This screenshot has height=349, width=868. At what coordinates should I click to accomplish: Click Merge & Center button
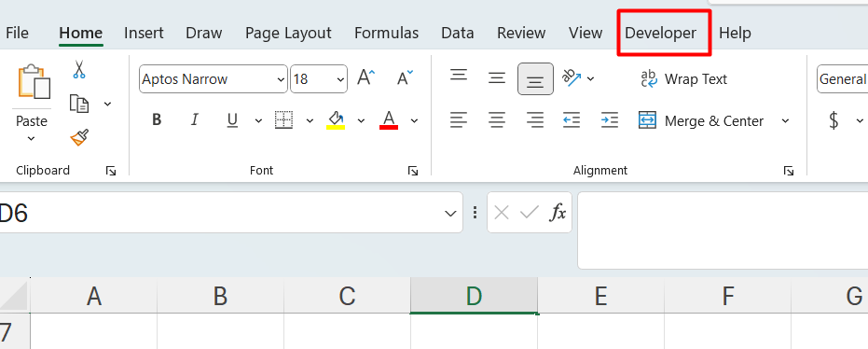click(701, 120)
